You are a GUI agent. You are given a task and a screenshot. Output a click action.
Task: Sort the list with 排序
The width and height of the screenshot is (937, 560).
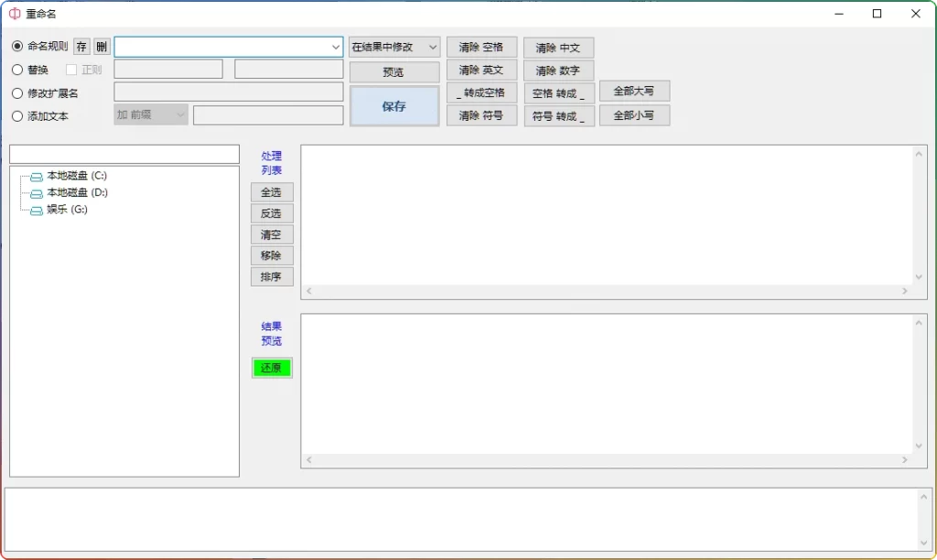pyautogui.click(x=271, y=276)
